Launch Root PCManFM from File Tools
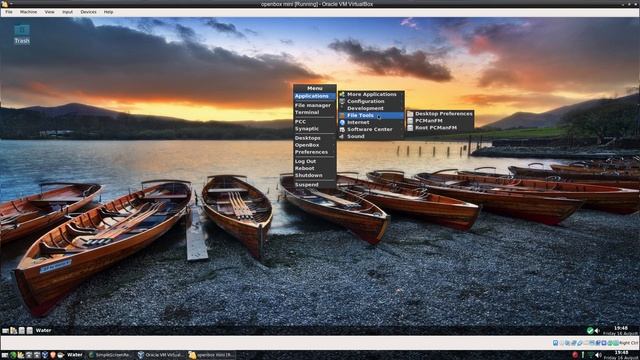Viewport: 640px width, 360px height. pyautogui.click(x=440, y=128)
